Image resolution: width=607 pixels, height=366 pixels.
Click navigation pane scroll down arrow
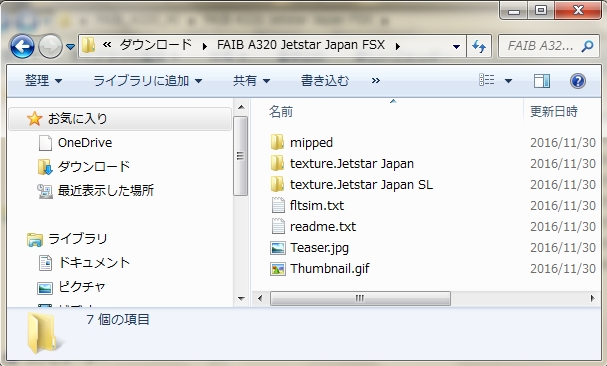[x=241, y=298]
